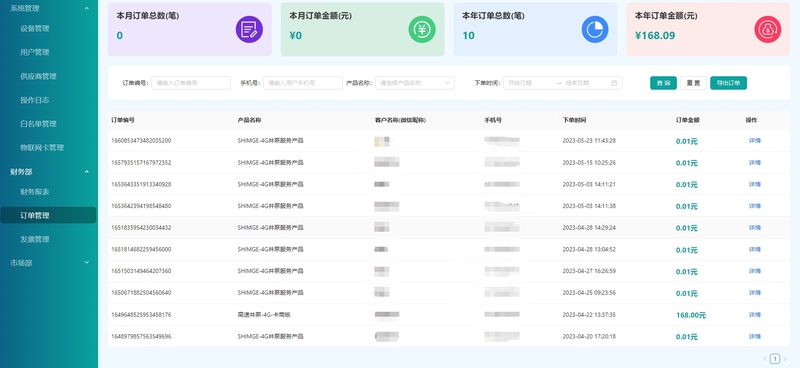The height and width of the screenshot is (368, 800).
Task: Click the purple monthly order count icon
Action: point(249,29)
